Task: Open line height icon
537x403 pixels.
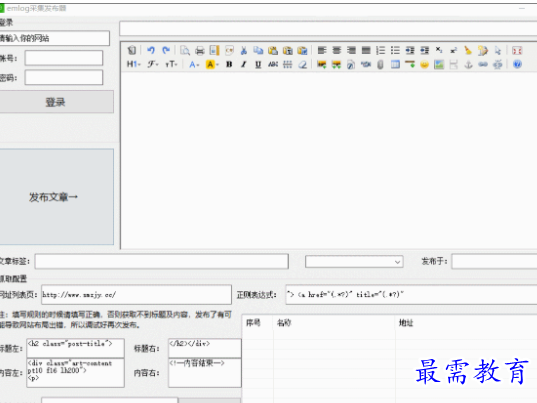Action: pyautogui.click(x=288, y=64)
